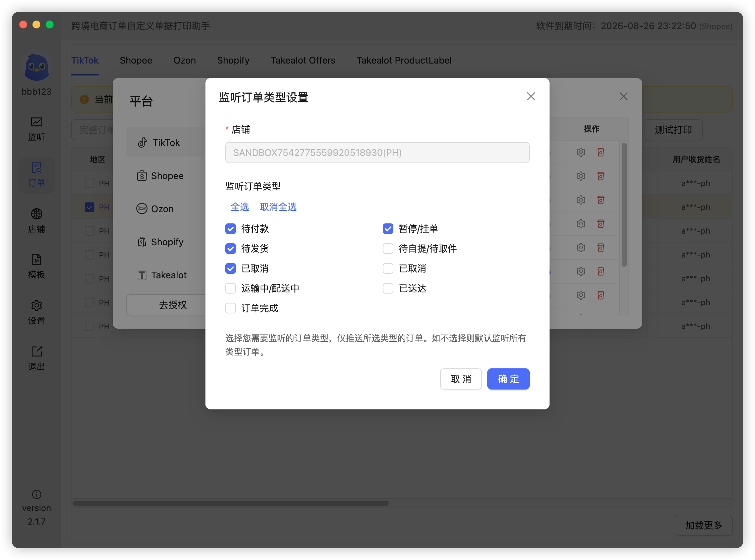Close the 平台 platform dialog
Image resolution: width=755 pixels, height=560 pixels.
pyautogui.click(x=623, y=96)
